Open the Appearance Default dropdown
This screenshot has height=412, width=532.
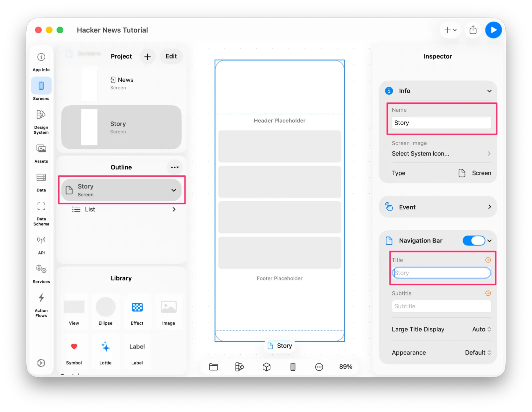tap(478, 353)
